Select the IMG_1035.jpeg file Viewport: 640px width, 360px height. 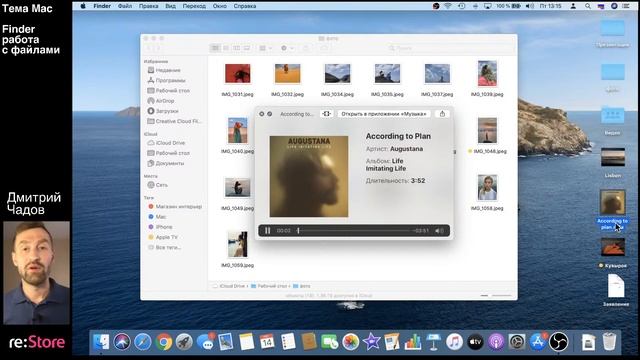coord(387,80)
